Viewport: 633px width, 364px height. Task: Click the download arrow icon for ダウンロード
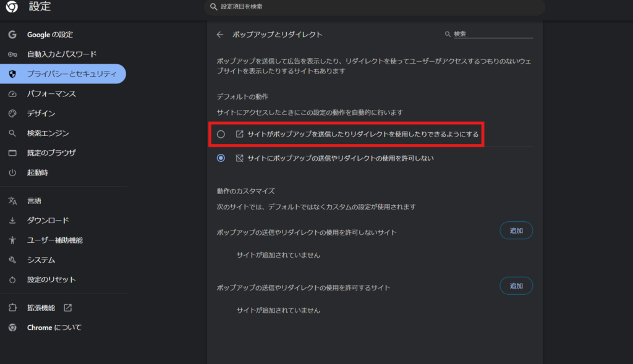[12, 221]
